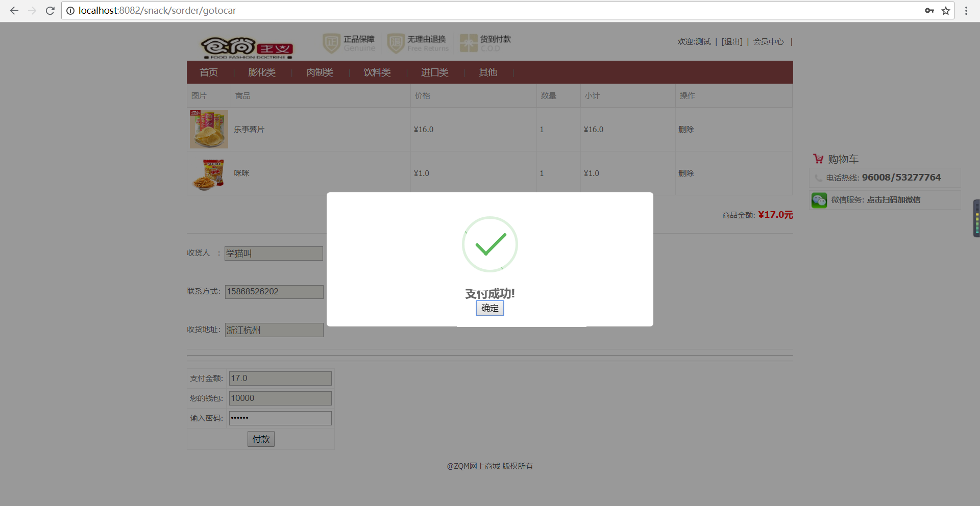Screen dimensions: 980x506
Task: Reload the page with the refresh icon
Action: pos(50,11)
